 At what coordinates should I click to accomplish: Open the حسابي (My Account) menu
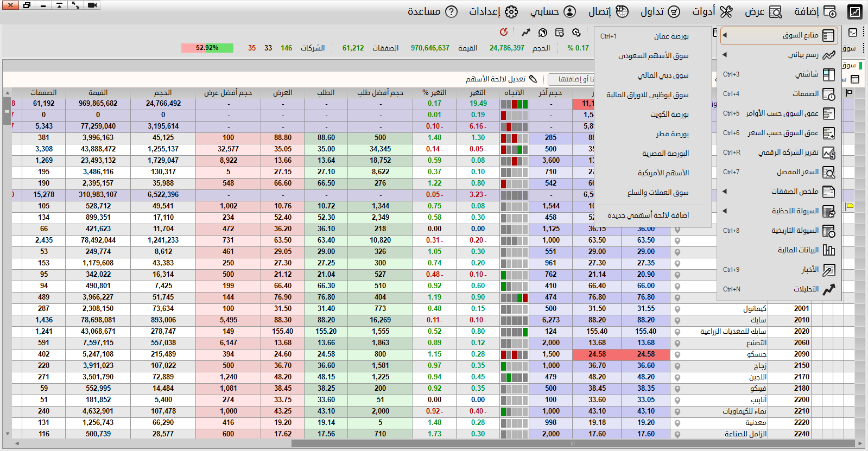point(553,11)
